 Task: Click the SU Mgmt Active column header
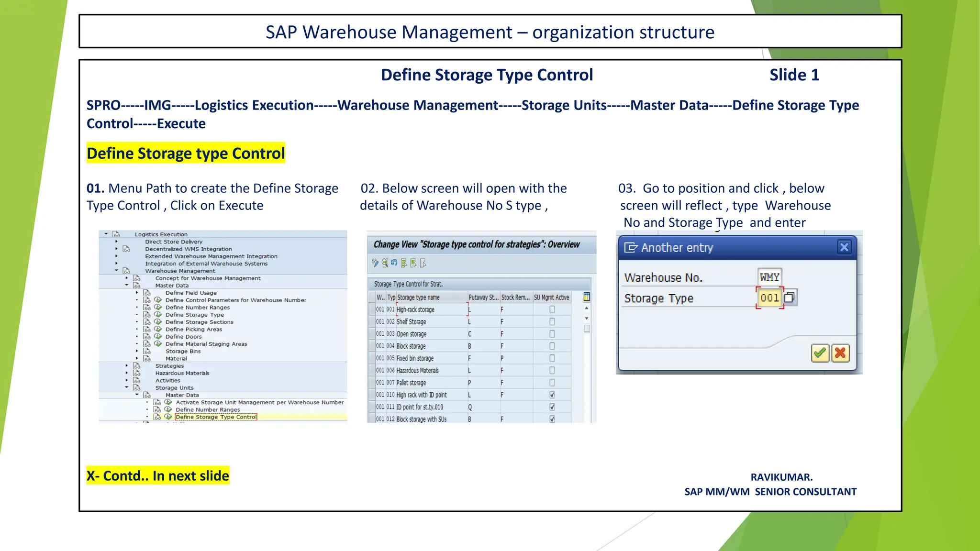point(552,297)
